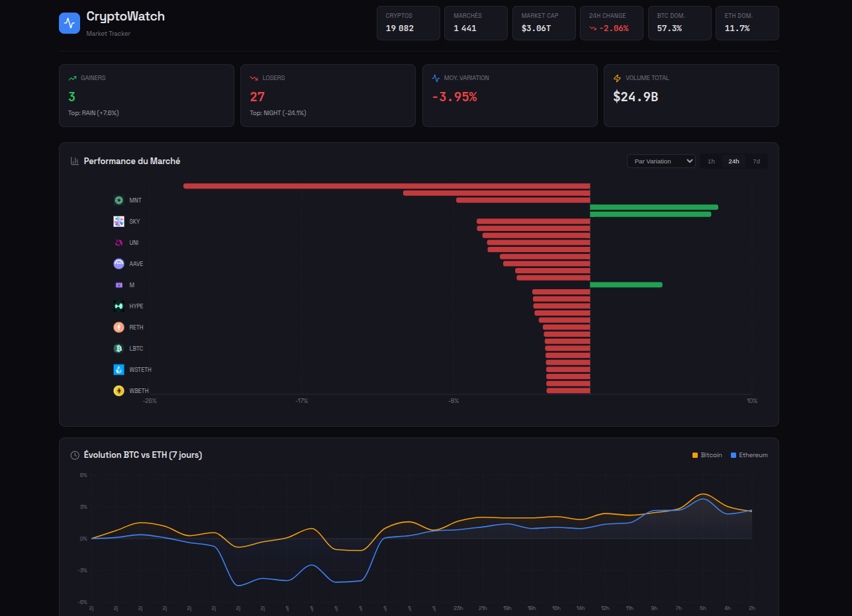
Task: Click the MNT coin icon
Action: [118, 200]
